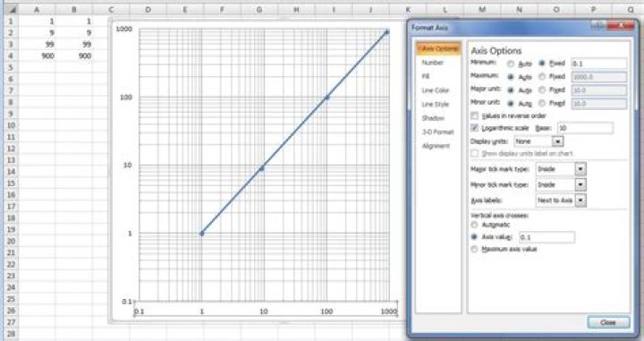This screenshot has width=644, height=341.
Task: Select row 27 header
Action: click(x=10, y=322)
